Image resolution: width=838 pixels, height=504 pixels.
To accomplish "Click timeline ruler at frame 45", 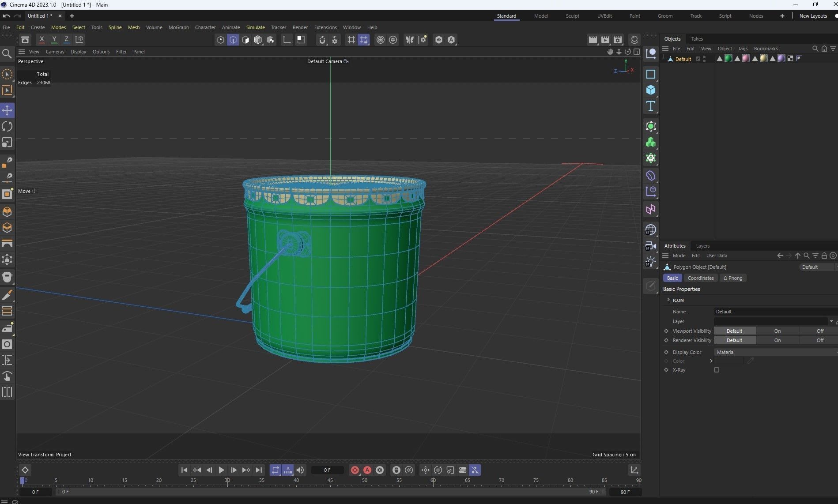I will tap(330, 480).
